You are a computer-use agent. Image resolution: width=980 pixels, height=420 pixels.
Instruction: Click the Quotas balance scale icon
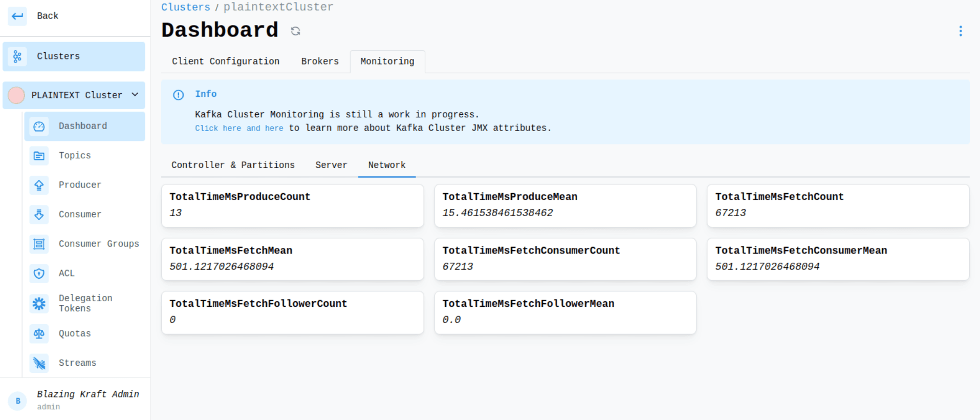39,334
